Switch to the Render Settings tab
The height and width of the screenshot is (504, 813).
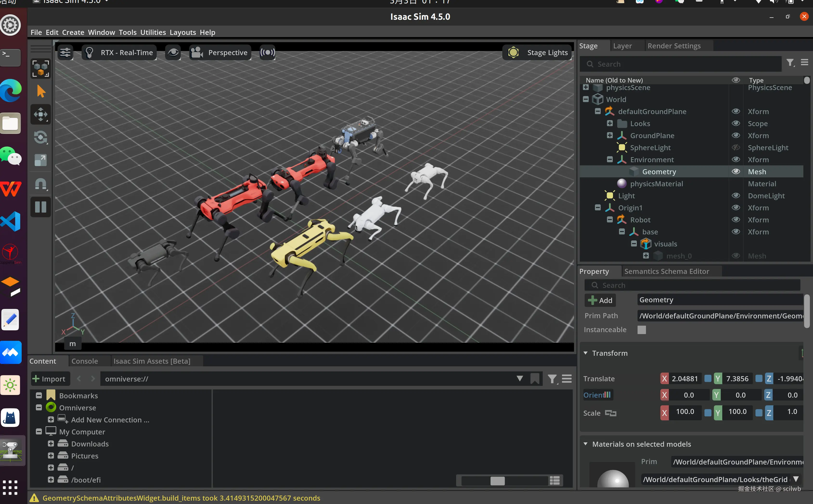coord(674,46)
